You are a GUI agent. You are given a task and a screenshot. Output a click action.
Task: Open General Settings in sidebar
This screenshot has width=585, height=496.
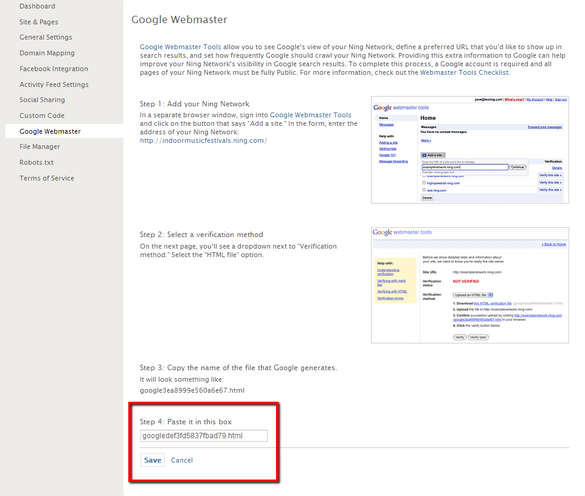46,37
